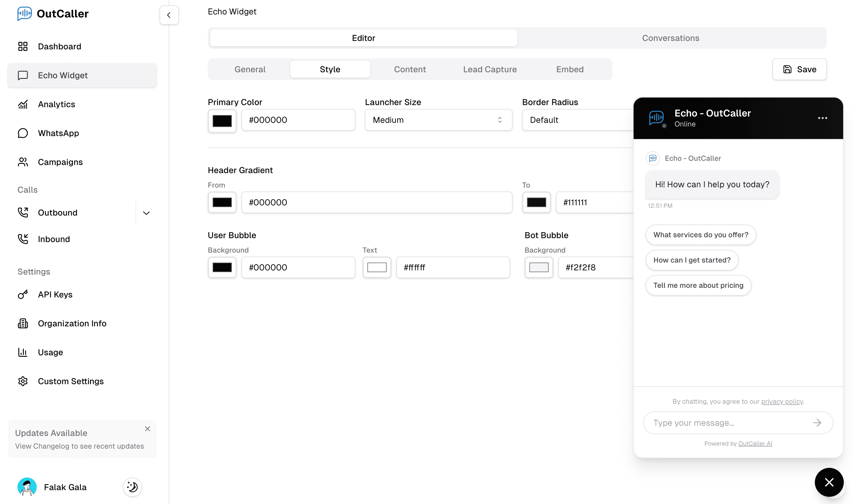The width and height of the screenshot is (854, 504).
Task: Open the WhatsApp sidebar section
Action: (x=58, y=133)
